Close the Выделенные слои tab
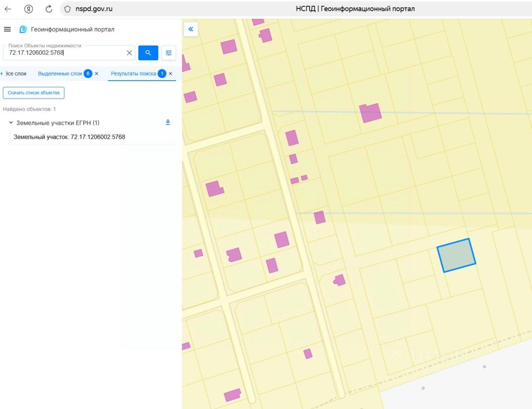Viewport: 532px width, 409px height. [x=97, y=74]
